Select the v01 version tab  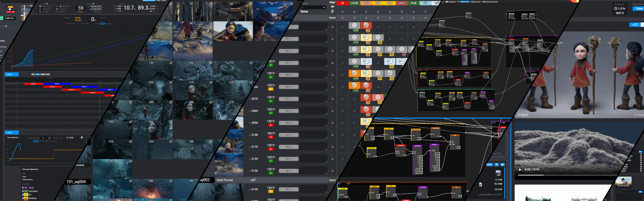point(635,25)
